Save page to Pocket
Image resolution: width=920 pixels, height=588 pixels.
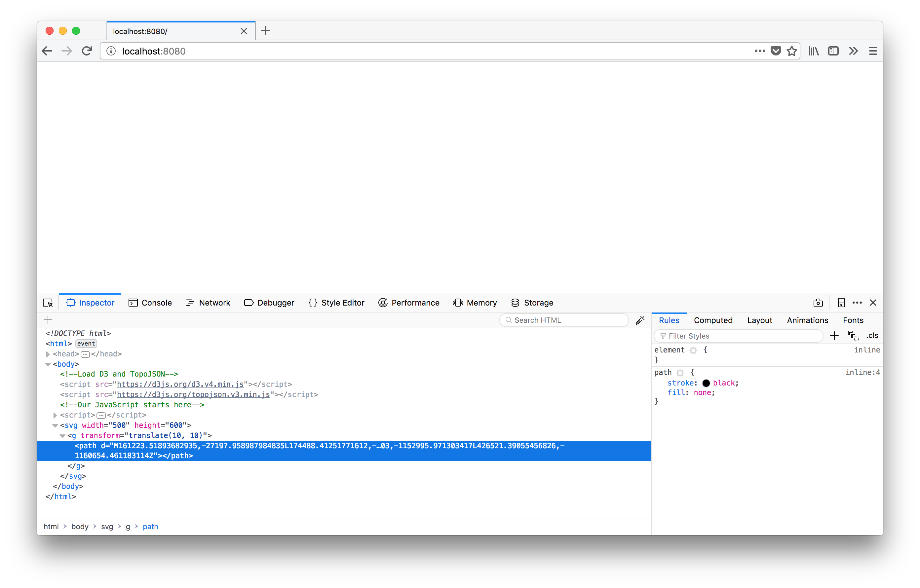[776, 51]
